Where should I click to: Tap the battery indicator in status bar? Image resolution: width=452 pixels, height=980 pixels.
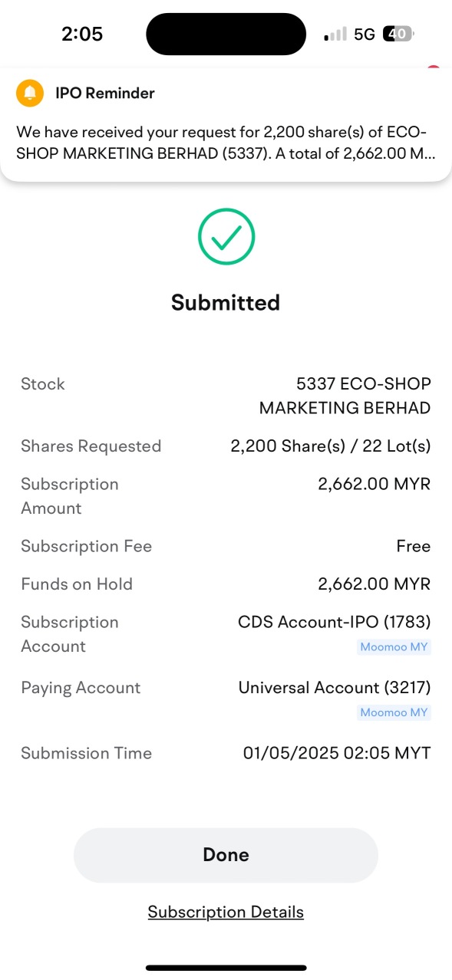coord(398,34)
